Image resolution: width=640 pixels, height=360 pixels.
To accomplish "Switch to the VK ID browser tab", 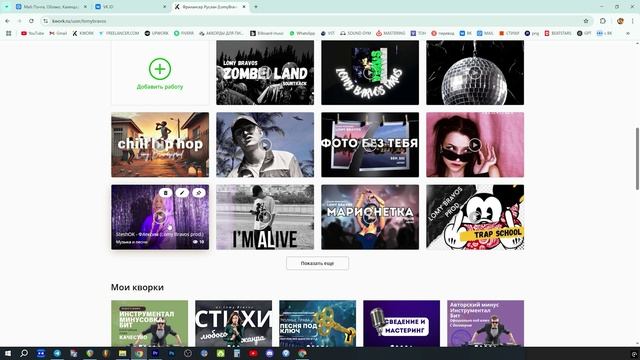I will 130,7.
